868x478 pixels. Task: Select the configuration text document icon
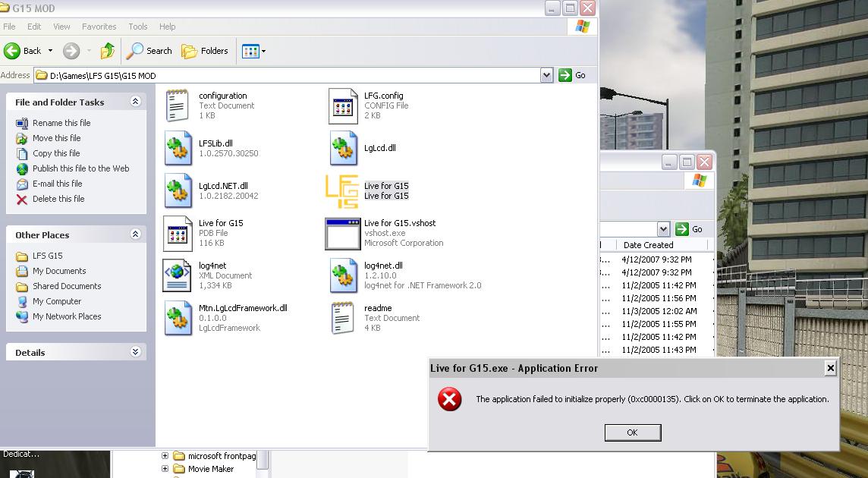[x=178, y=105]
